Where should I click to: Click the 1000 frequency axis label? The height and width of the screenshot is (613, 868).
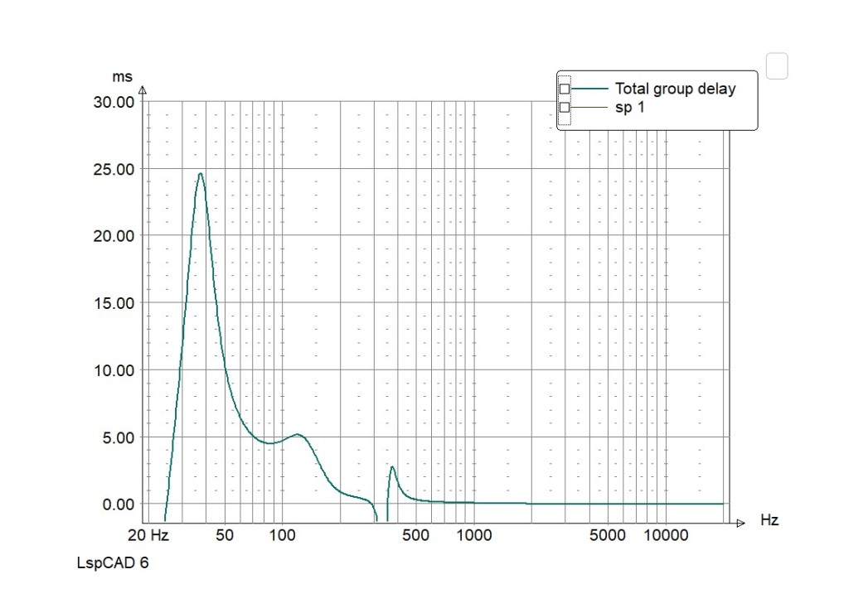click(474, 535)
